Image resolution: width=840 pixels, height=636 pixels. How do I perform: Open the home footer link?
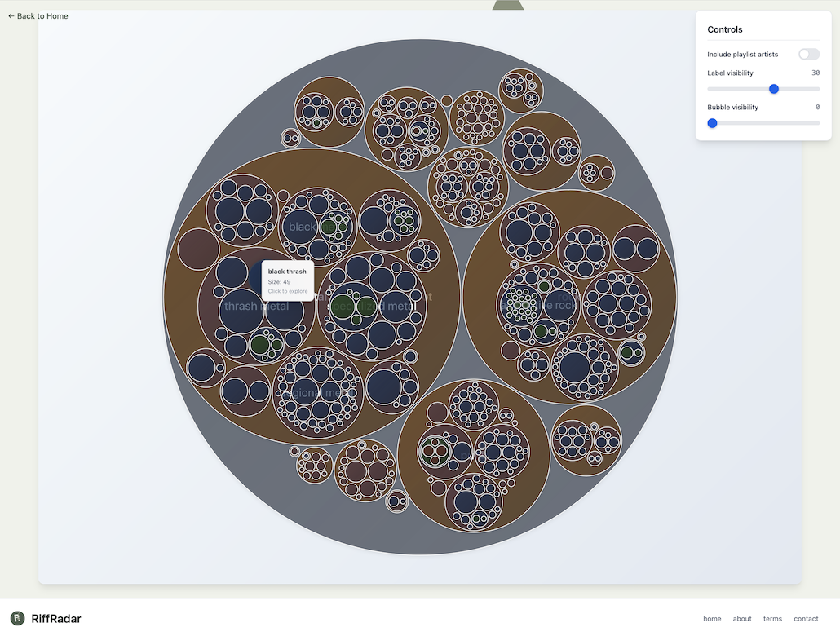click(712, 618)
